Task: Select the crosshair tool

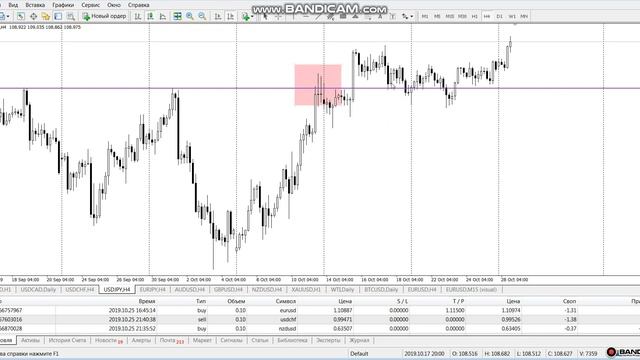Action: tap(278, 16)
